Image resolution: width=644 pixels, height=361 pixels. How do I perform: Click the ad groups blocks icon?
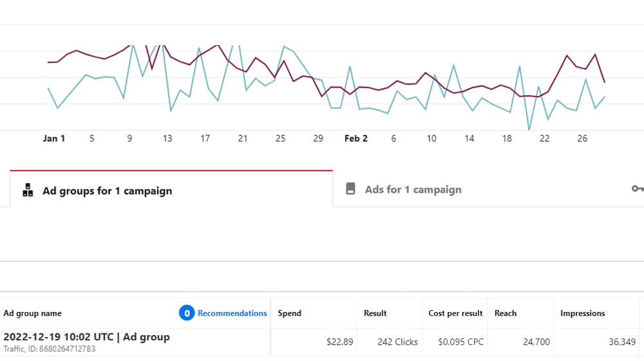coord(28,190)
